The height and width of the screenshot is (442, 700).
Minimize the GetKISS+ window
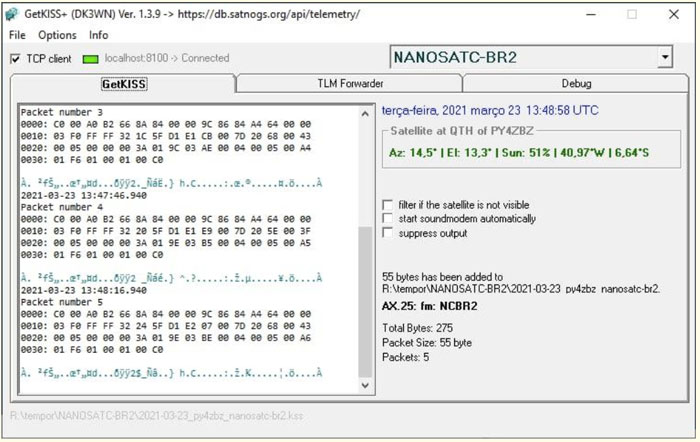[585, 14]
